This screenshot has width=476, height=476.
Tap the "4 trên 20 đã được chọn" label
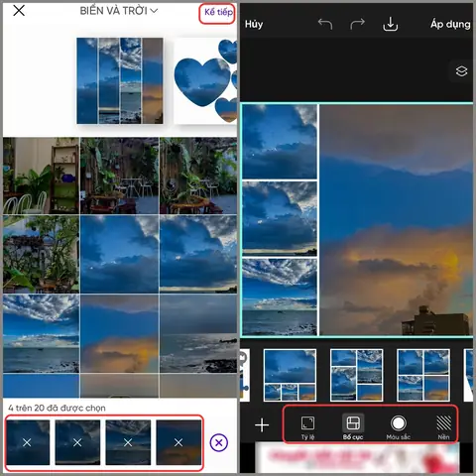point(57,408)
